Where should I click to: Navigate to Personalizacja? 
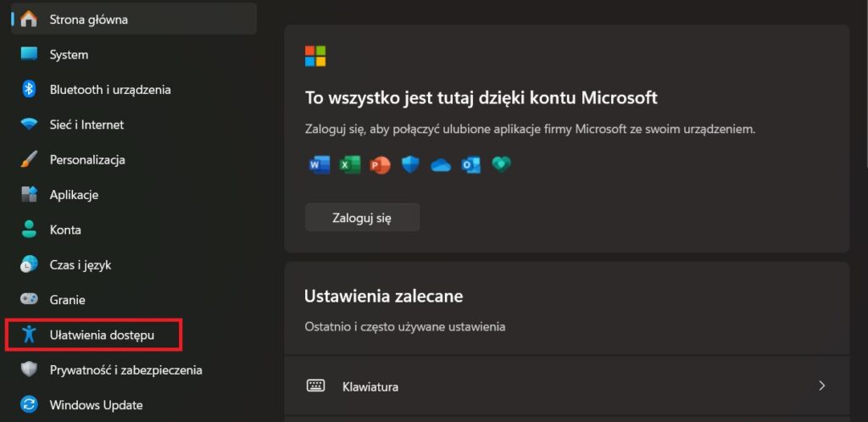87,159
